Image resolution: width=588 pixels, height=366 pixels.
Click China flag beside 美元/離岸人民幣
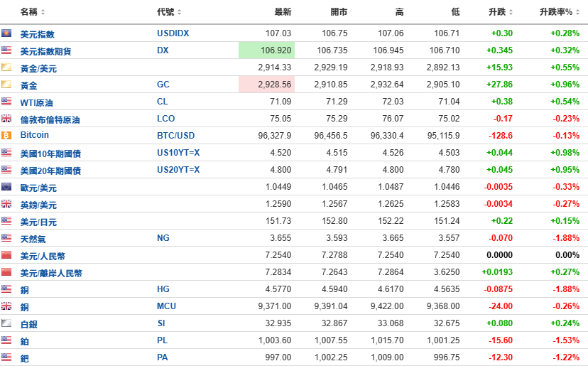6,271
